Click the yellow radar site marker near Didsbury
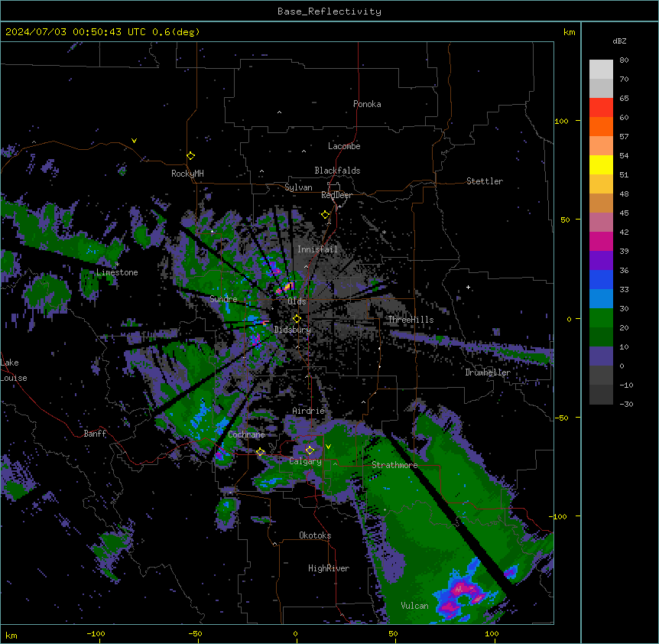Image resolution: width=659 pixels, height=644 pixels. (297, 319)
